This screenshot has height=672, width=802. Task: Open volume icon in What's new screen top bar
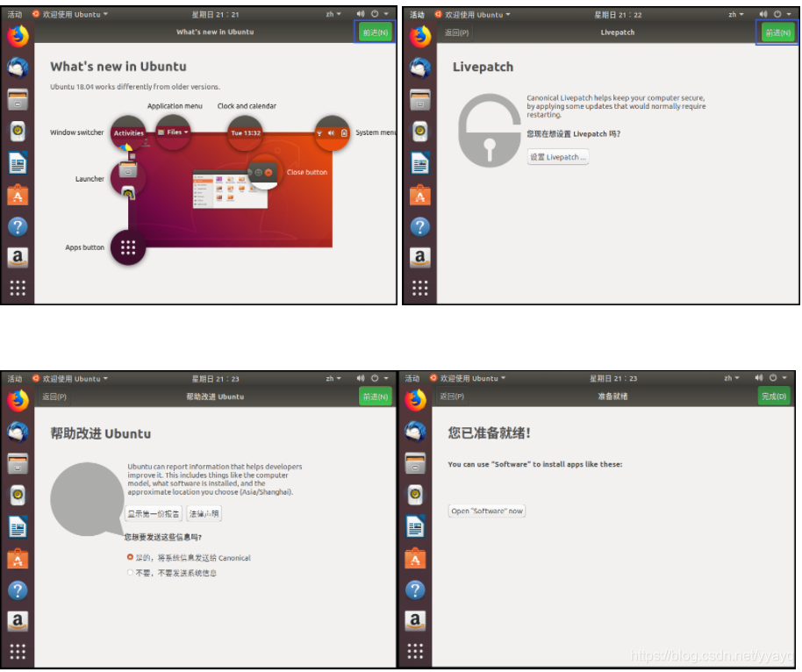(x=361, y=14)
